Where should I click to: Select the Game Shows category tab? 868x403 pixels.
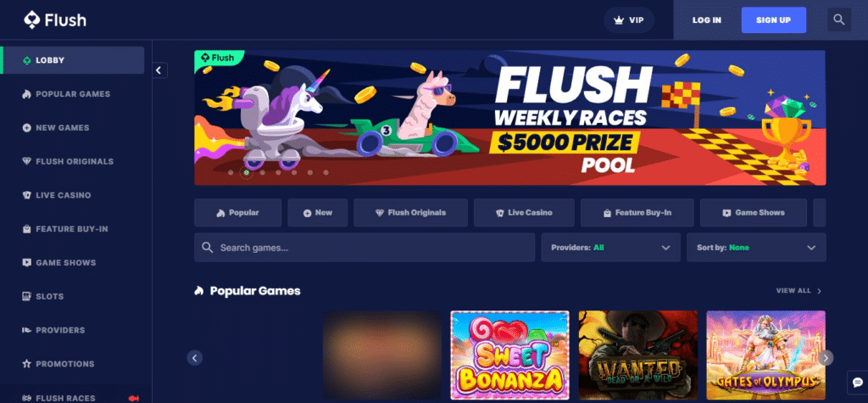(x=754, y=213)
